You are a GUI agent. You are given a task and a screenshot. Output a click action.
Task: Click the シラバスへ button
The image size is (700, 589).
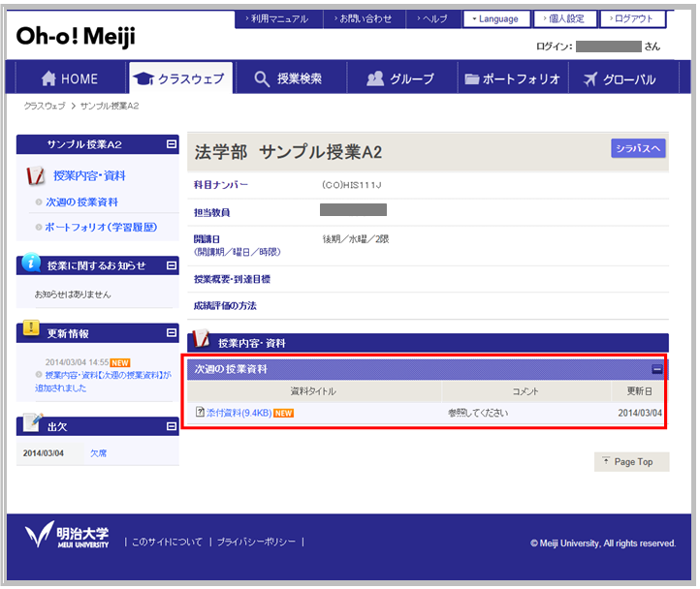(x=638, y=148)
